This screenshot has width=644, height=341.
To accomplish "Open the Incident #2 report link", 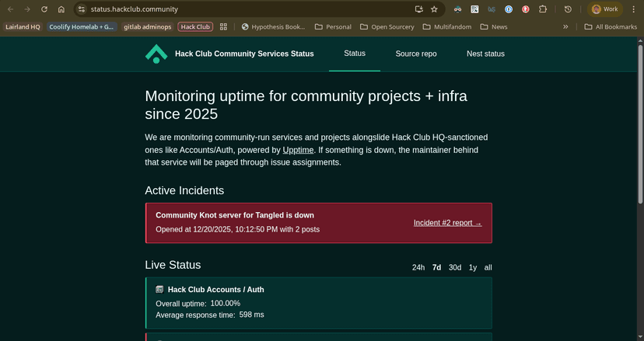I will coord(447,222).
